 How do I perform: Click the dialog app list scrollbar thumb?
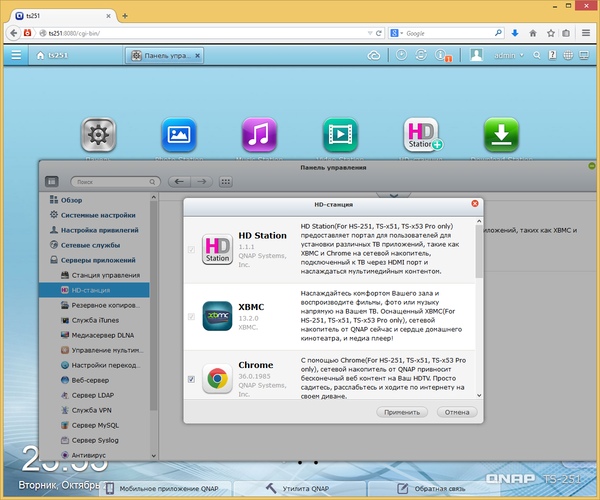479,251
